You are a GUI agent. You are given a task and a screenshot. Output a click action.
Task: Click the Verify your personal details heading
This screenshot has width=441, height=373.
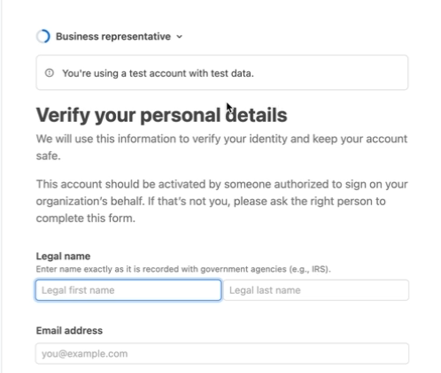[x=161, y=115]
